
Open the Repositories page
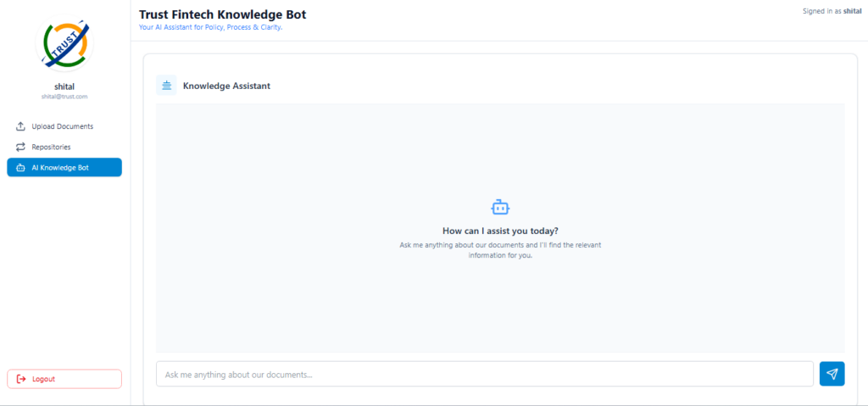pos(64,147)
